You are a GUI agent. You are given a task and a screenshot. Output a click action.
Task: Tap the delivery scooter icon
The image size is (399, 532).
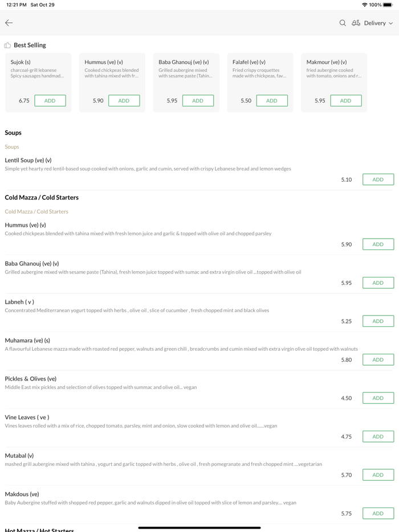tap(356, 23)
